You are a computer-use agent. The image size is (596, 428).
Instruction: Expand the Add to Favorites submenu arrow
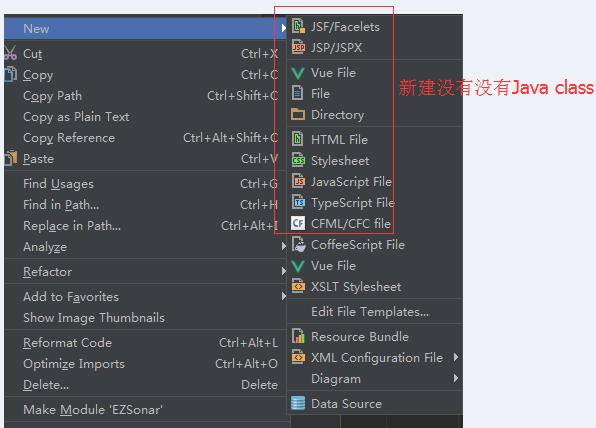[x=284, y=296]
